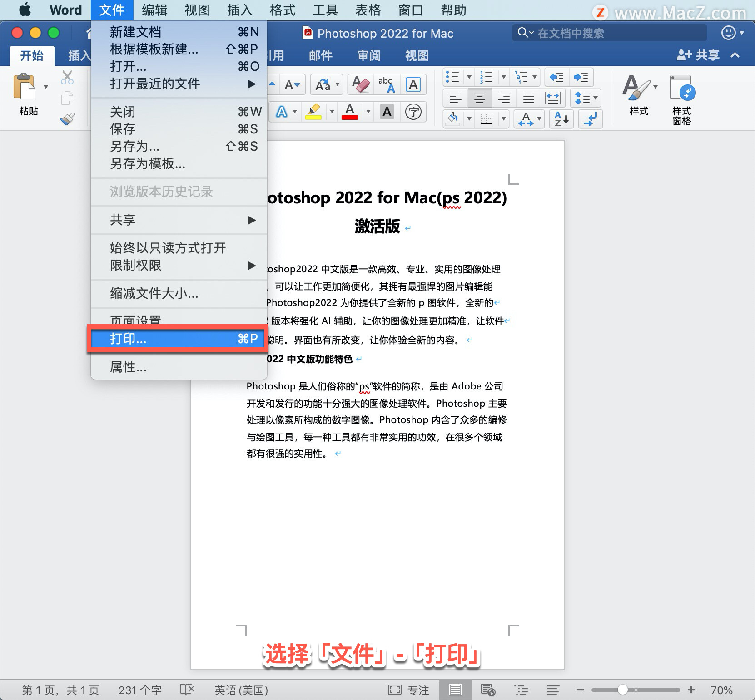Increase paragraph indent
The width and height of the screenshot is (755, 700).
[581, 78]
